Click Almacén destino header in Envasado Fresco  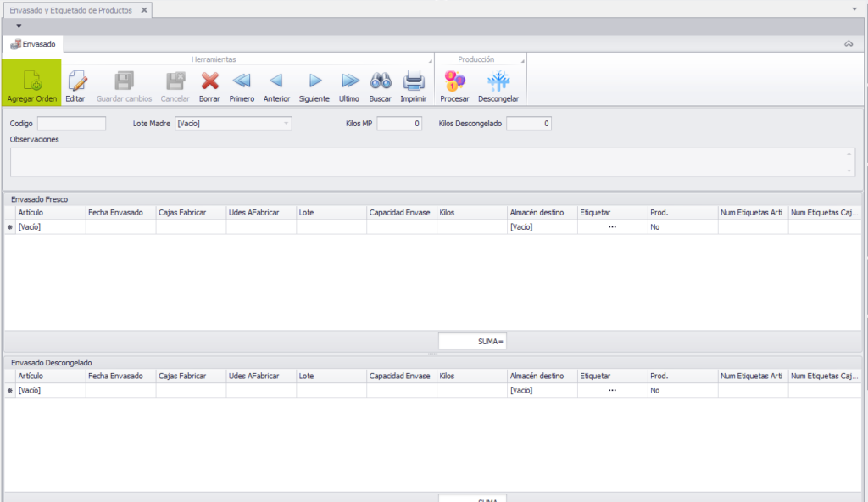point(542,212)
